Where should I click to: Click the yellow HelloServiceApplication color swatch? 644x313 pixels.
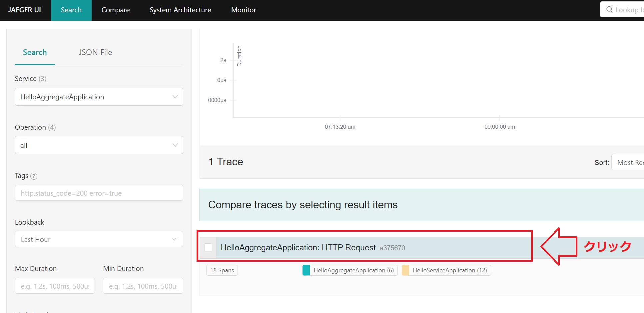[x=405, y=270]
